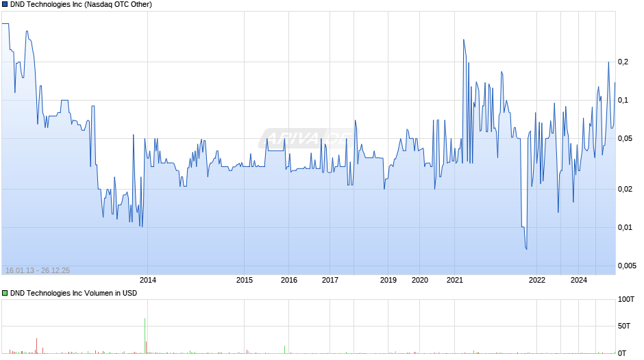Click the 2020 x-axis label

point(420,280)
